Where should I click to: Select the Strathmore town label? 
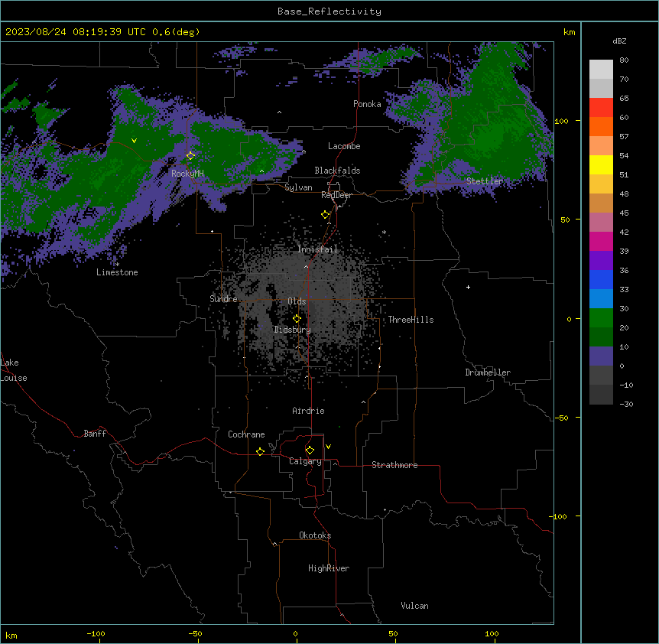pyautogui.click(x=394, y=465)
